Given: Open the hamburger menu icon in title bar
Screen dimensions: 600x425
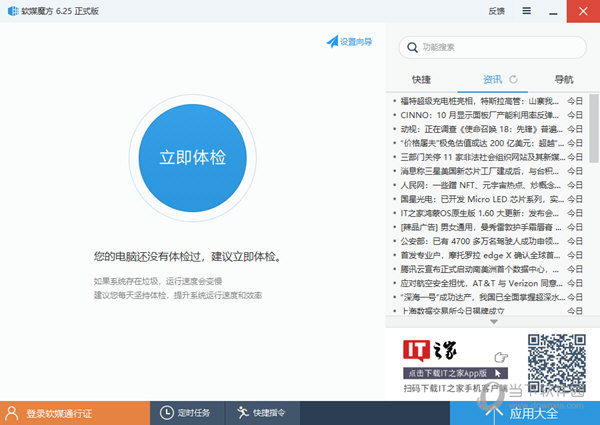Looking at the screenshot, I should (x=527, y=11).
